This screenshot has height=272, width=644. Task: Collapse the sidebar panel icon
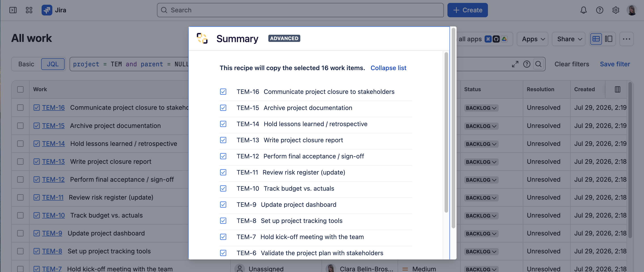pyautogui.click(x=13, y=10)
